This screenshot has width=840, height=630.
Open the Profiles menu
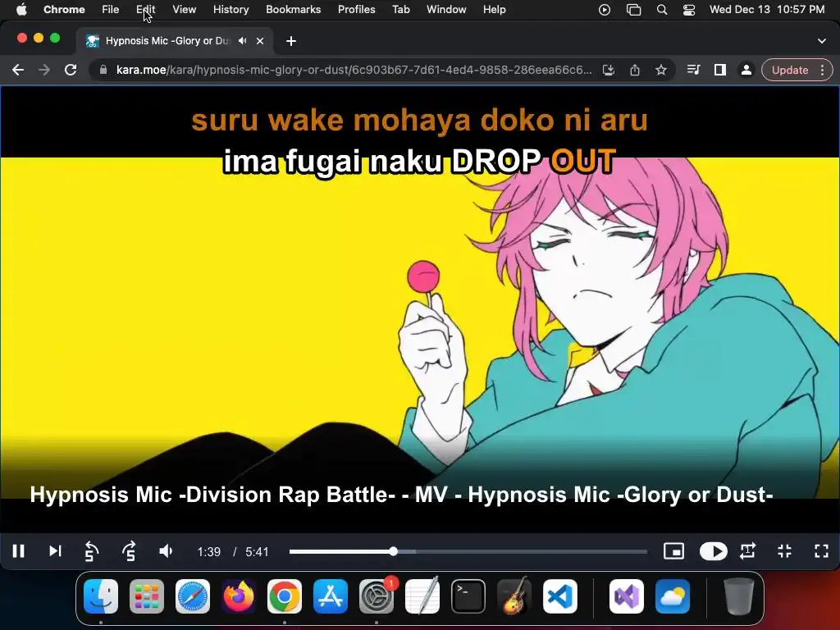click(x=356, y=10)
